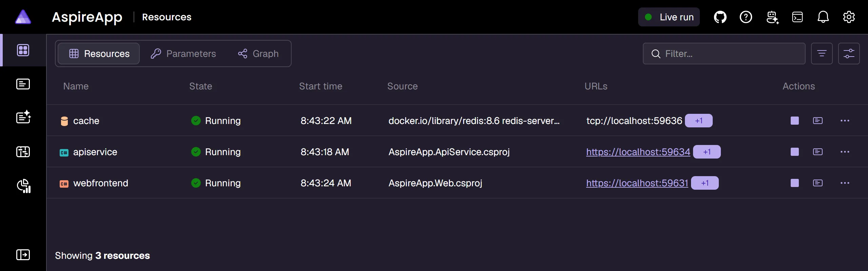Open the filter lines menu button
868x271 pixels.
pyautogui.click(x=822, y=54)
